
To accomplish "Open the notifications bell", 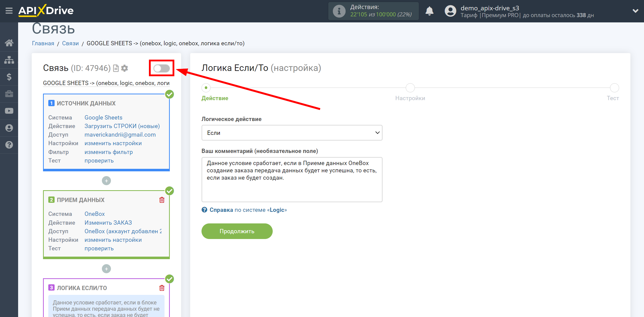I will [429, 11].
